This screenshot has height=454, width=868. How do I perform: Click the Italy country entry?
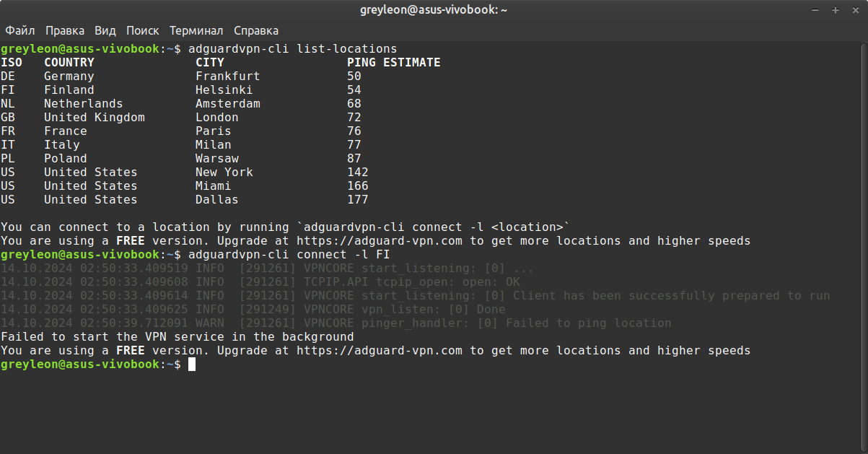[62, 145]
